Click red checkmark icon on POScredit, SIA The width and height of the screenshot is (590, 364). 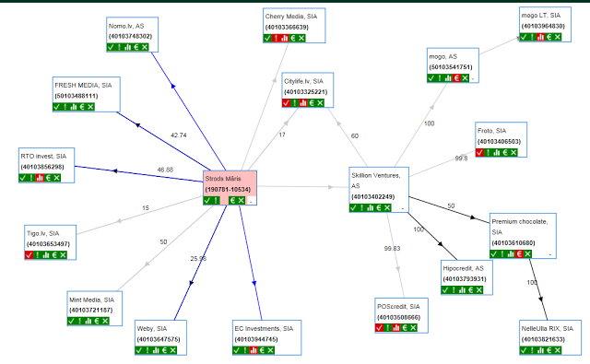(x=380, y=328)
